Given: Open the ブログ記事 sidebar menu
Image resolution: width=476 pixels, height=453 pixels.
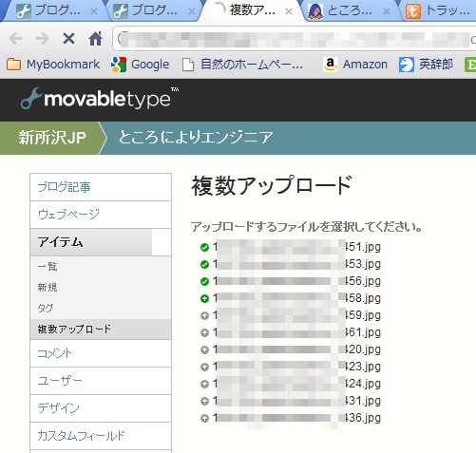Looking at the screenshot, I should (x=101, y=187).
